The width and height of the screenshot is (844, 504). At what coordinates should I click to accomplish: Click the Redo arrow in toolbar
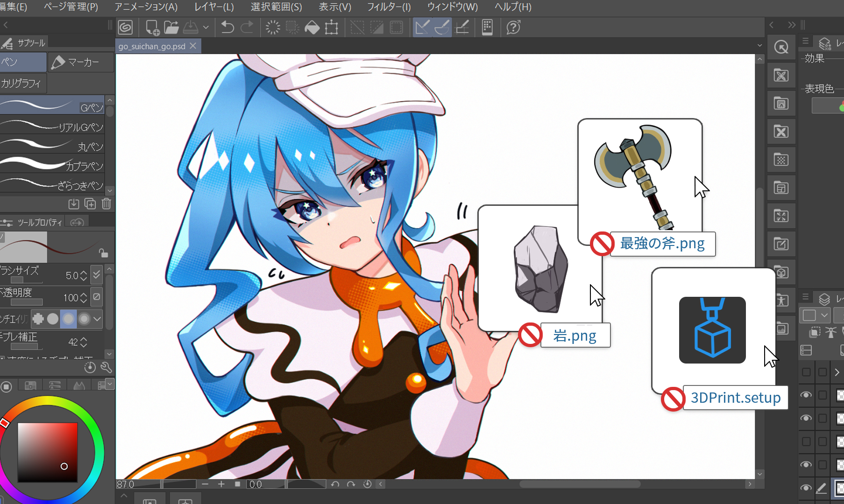[247, 28]
